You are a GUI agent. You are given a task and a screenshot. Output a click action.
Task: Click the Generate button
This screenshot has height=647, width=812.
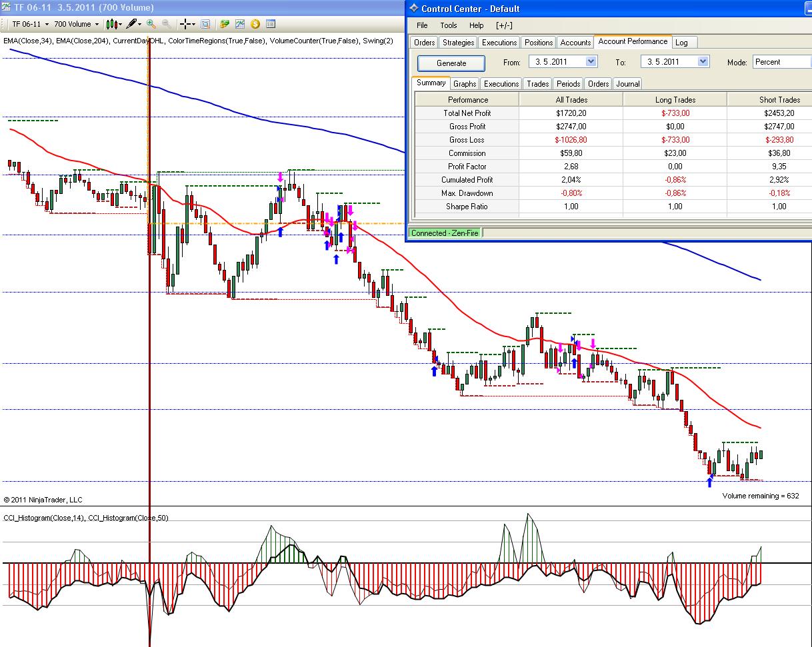point(451,63)
